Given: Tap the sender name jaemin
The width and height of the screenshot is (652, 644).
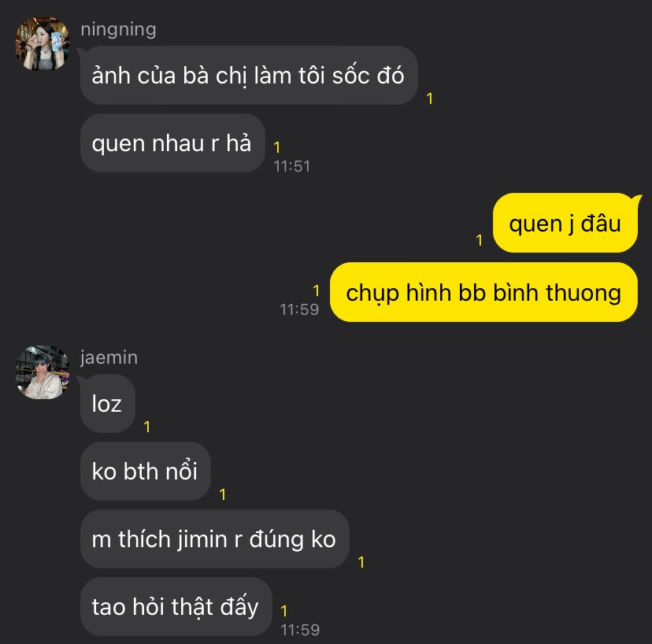Looking at the screenshot, I should tap(109, 357).
